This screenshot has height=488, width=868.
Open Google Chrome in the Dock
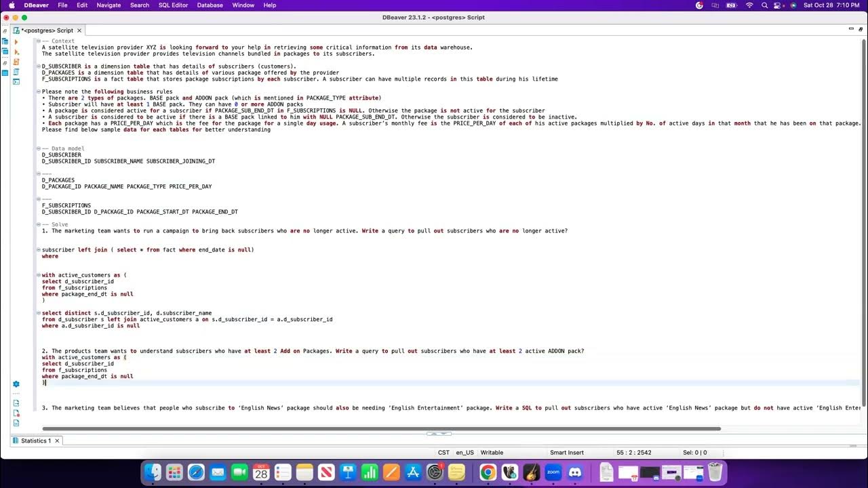coord(488,472)
